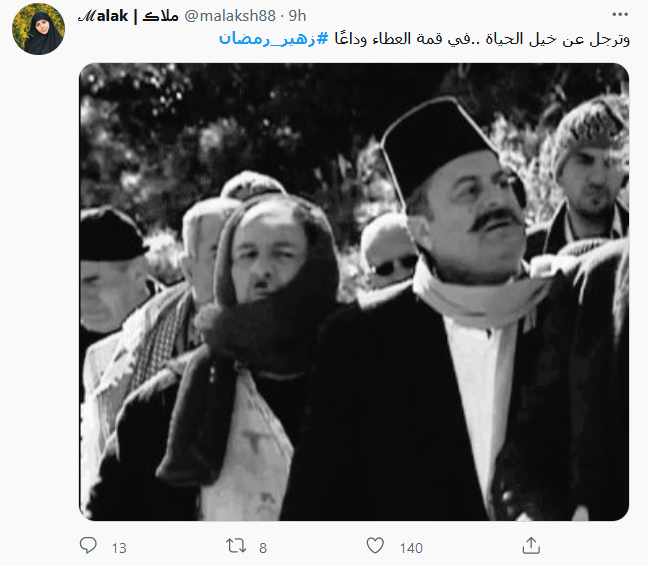The height and width of the screenshot is (566, 648).
Task: Open the #زهير_رمضان hashtag
Action: point(273,39)
